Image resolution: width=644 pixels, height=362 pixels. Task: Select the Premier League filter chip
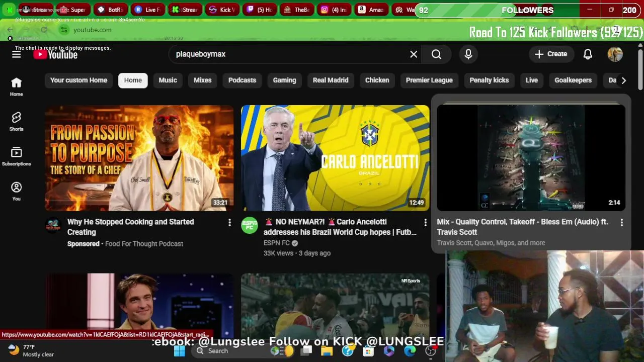[429, 80]
